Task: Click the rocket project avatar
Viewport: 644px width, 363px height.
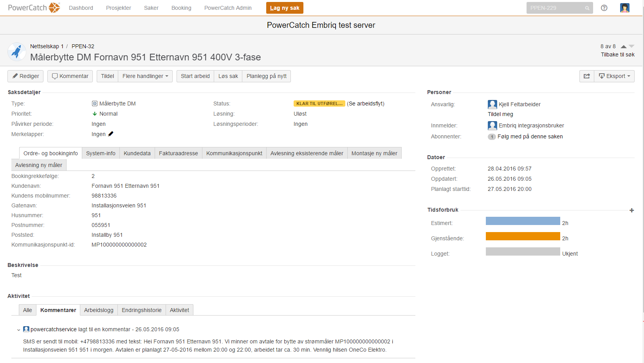Action: click(x=17, y=52)
